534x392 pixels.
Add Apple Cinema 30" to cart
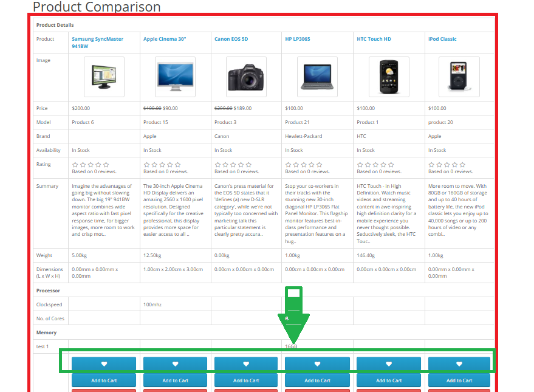coord(175,380)
